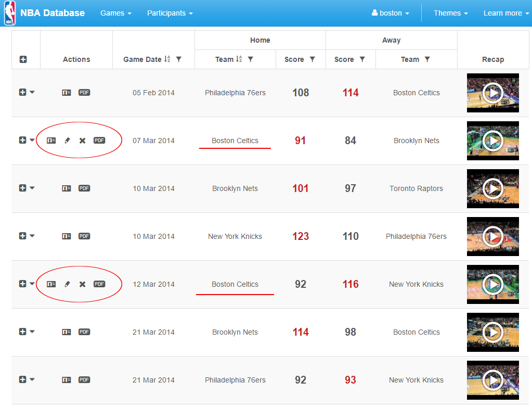Open PDF export for 05 Feb 2014 game
Image resolution: width=532 pixels, height=407 pixels.
click(x=84, y=93)
